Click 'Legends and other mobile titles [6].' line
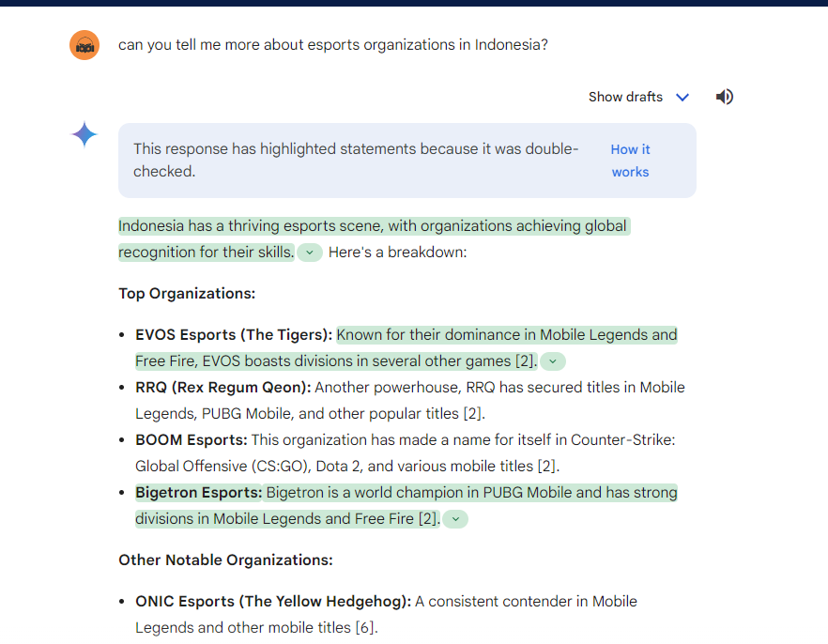Screen dimensions: 828x644 (x=256, y=628)
